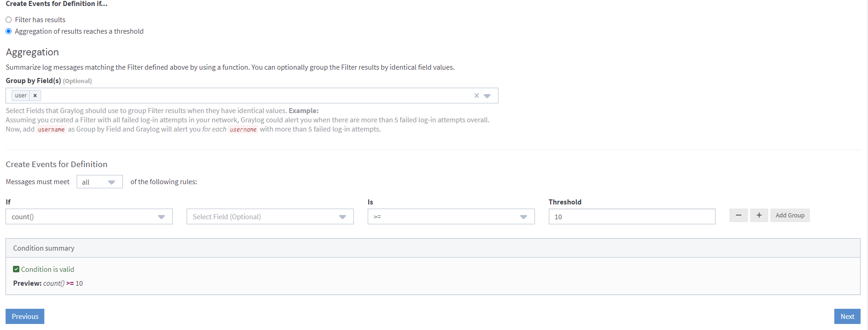Open the >= operator dropdown
The width and height of the screenshot is (868, 330).
click(x=450, y=216)
